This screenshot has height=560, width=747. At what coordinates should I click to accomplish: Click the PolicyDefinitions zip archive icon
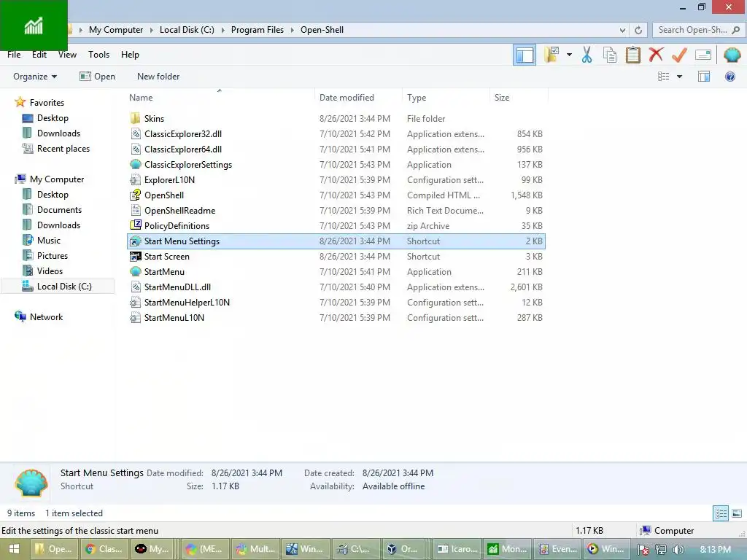click(x=135, y=225)
